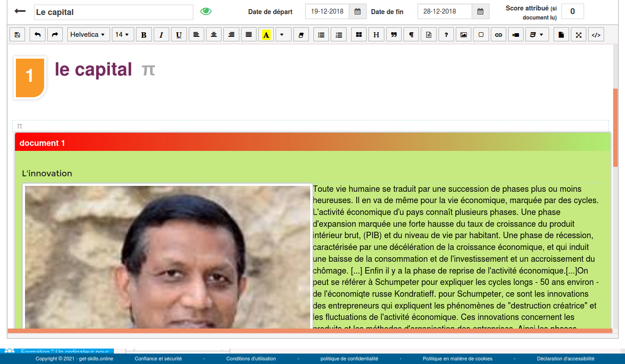Toggle bold formatting

tap(144, 35)
